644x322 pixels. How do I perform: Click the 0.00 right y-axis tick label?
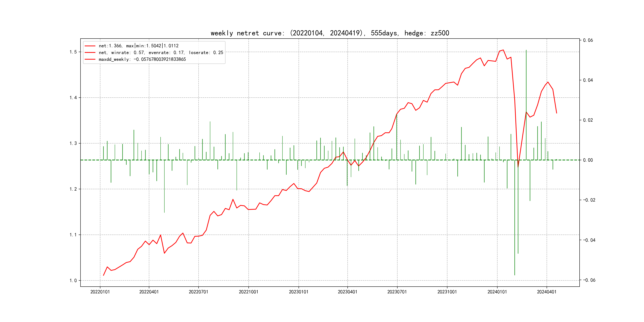[x=588, y=160]
